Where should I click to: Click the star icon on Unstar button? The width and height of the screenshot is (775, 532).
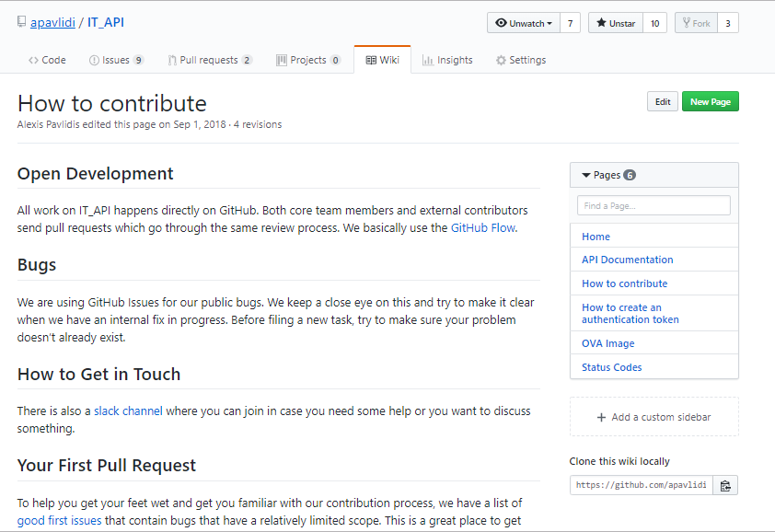coord(601,23)
